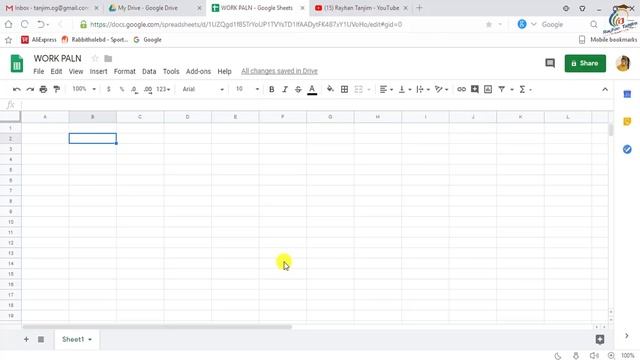Open comment history icon
The image size is (640, 360).
(550, 63)
